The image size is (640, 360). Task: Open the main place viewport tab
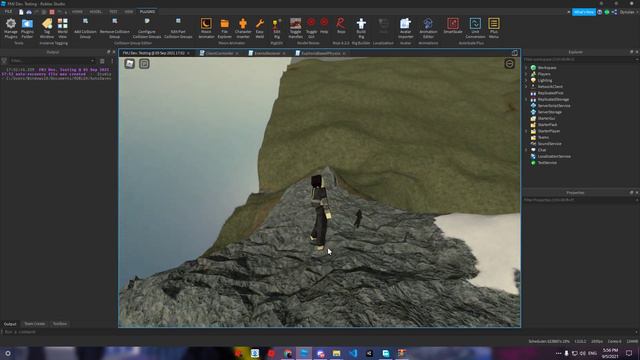click(156, 53)
